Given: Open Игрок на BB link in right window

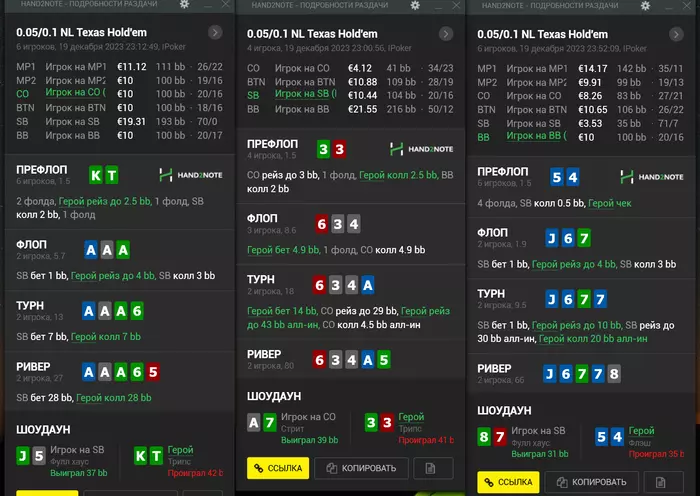Looking at the screenshot, I should pyautogui.click(x=537, y=136).
